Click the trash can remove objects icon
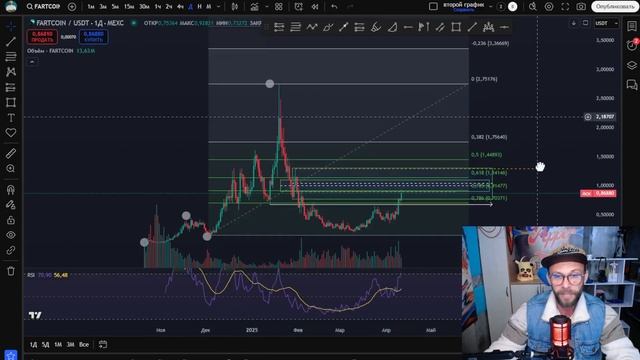 pyautogui.click(x=11, y=271)
